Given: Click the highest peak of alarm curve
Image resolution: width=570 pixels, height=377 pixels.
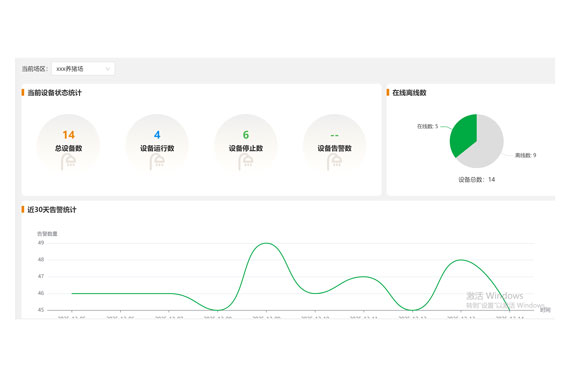Looking at the screenshot, I should [266, 243].
